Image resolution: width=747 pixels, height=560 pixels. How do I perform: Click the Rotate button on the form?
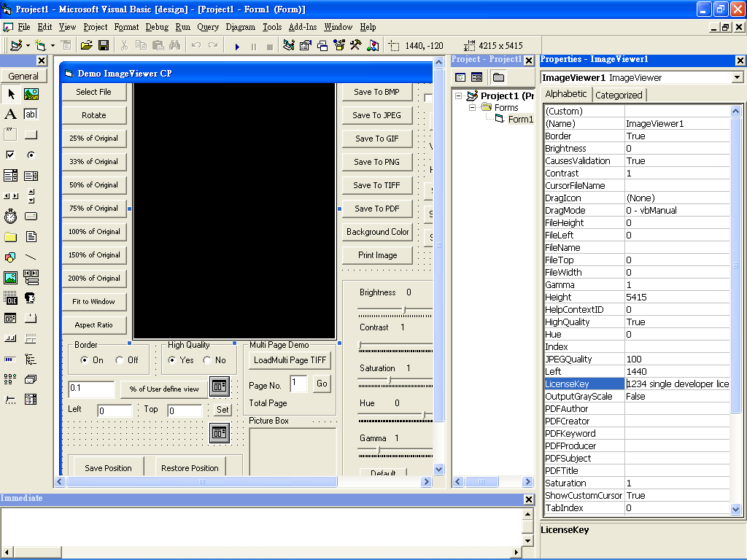coord(94,115)
